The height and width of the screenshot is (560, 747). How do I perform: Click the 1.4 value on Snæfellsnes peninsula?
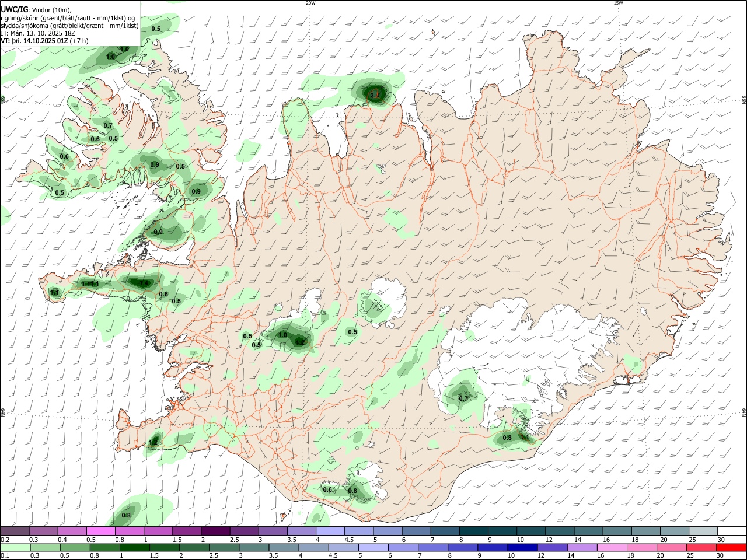click(x=145, y=283)
